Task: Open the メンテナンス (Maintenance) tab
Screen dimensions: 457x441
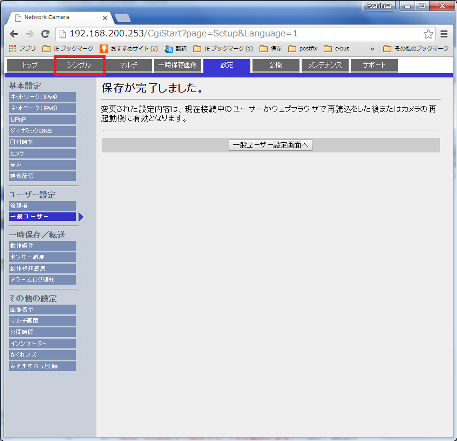Action: point(325,65)
